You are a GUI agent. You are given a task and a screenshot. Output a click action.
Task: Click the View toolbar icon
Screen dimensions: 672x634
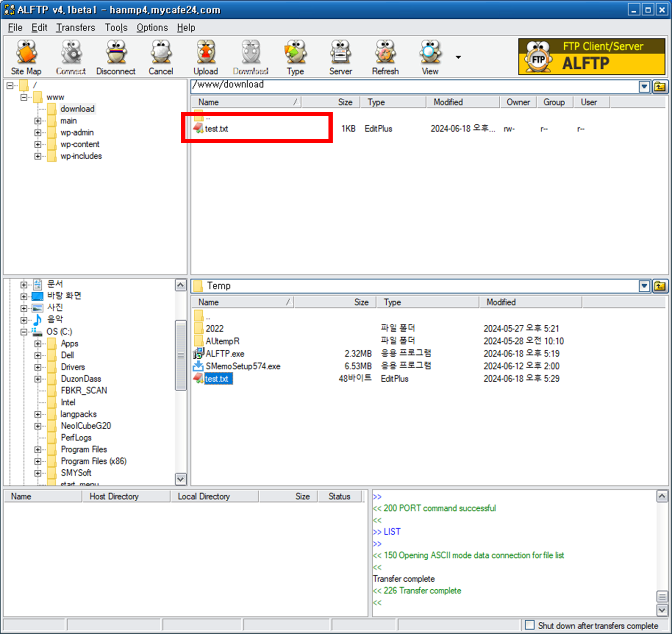coord(429,56)
